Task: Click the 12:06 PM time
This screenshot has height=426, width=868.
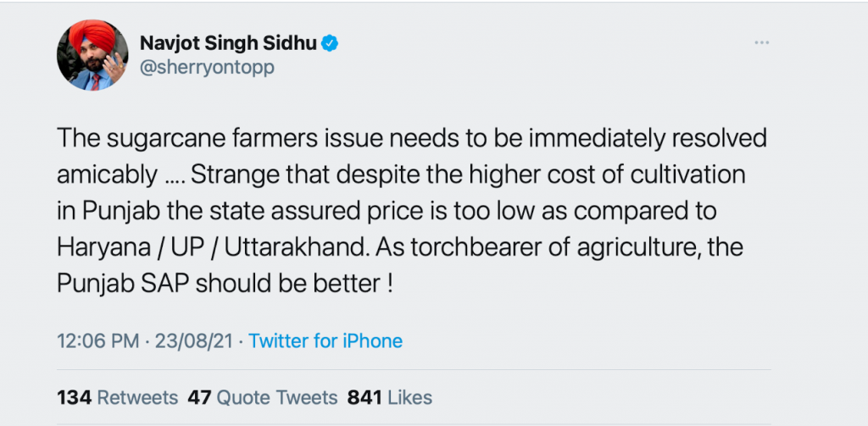Action: [x=97, y=341]
